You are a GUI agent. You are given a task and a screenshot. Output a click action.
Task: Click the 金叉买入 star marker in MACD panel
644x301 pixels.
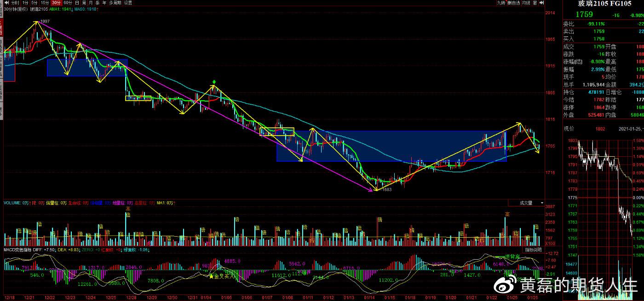pyautogui.click(x=212, y=276)
